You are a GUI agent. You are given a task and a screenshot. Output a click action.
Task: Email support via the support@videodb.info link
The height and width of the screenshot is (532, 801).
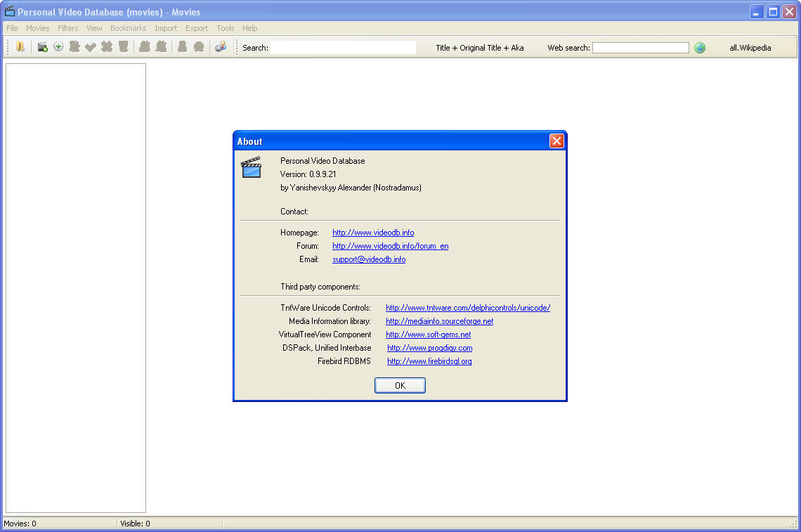[x=369, y=259]
